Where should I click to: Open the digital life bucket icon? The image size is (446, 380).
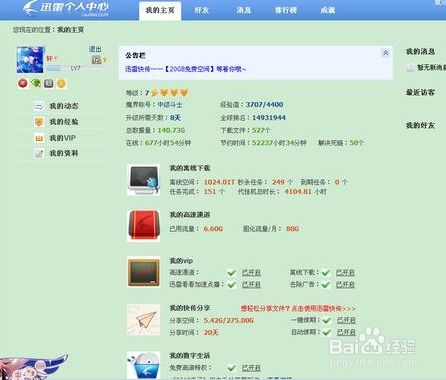143,366
